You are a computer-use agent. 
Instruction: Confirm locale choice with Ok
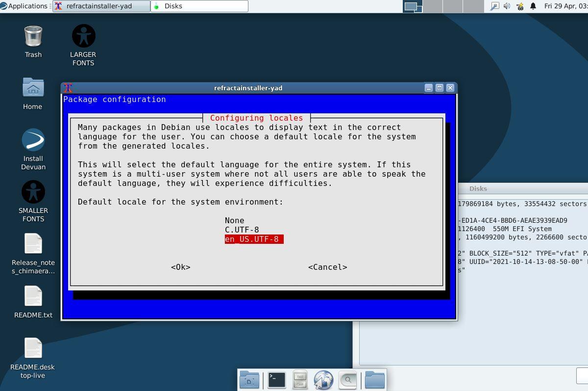180,267
